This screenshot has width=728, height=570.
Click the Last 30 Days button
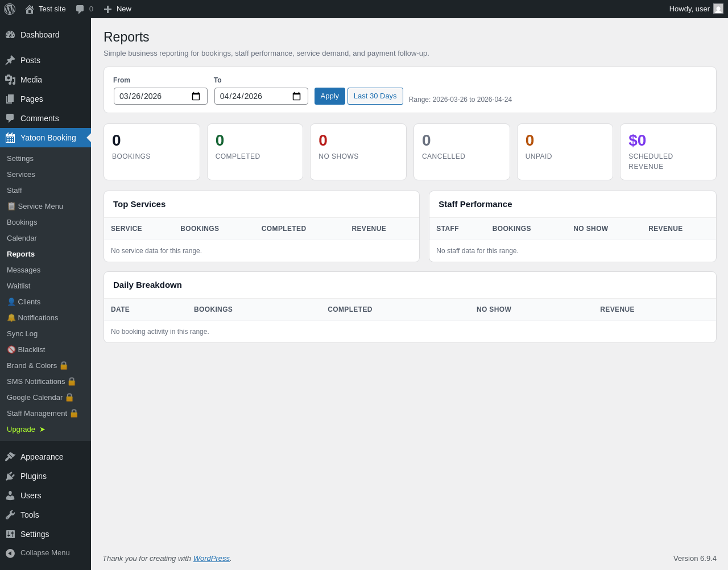375,96
